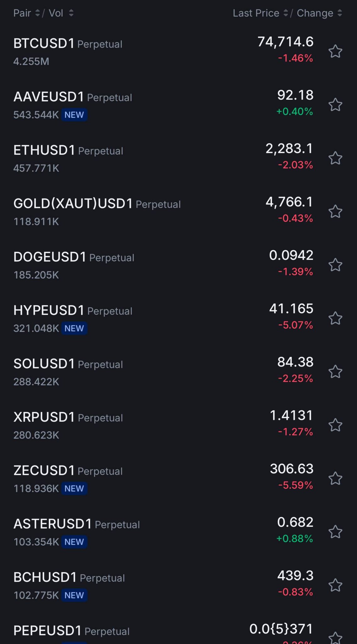The height and width of the screenshot is (644, 357).
Task: Toggle favorite star for ASTERUSD1
Action: 335,532
